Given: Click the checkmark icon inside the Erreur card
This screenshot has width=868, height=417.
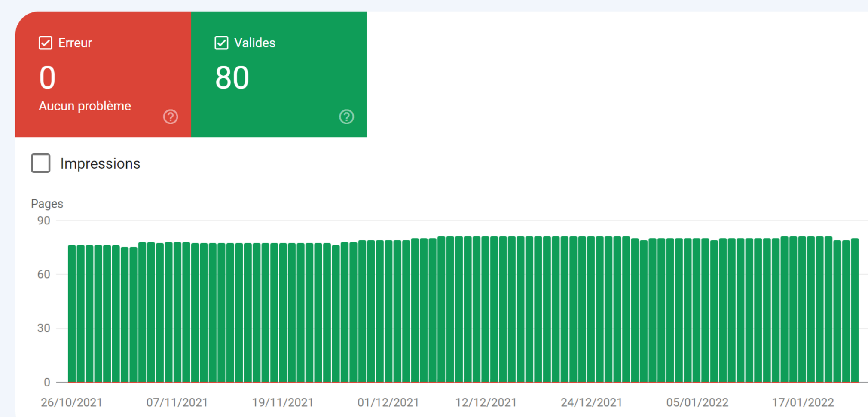Looking at the screenshot, I should tap(45, 43).
